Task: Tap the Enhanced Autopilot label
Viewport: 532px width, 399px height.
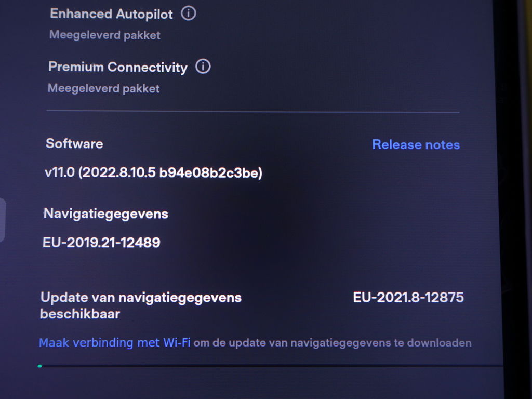Action: coord(111,14)
